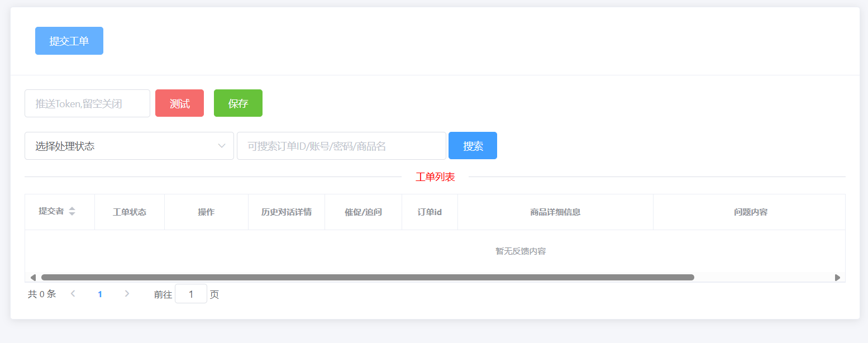Save the token with 保存 button
Screen dimensions: 868x343
point(238,103)
